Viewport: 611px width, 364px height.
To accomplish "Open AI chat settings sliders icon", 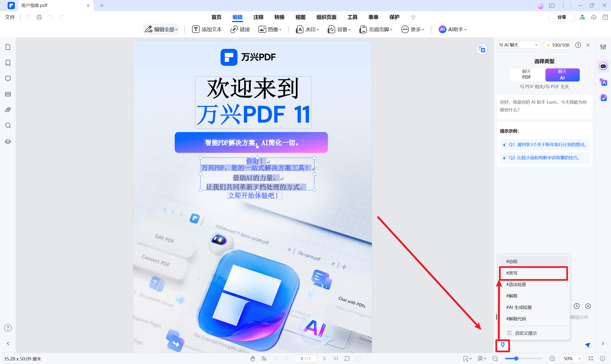I will coord(603,47).
